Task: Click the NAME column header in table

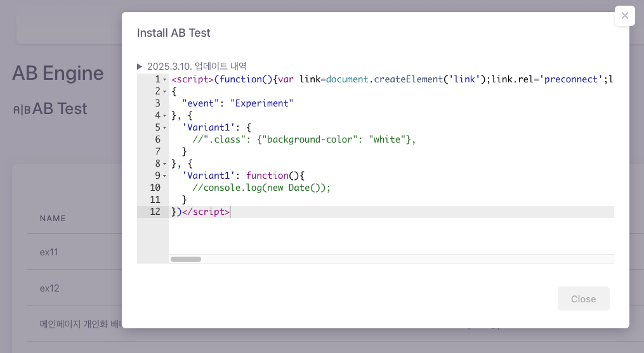Action: pyautogui.click(x=53, y=219)
